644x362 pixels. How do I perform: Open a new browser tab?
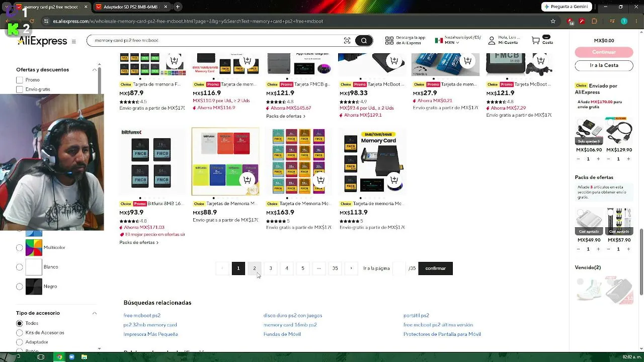(178, 7)
